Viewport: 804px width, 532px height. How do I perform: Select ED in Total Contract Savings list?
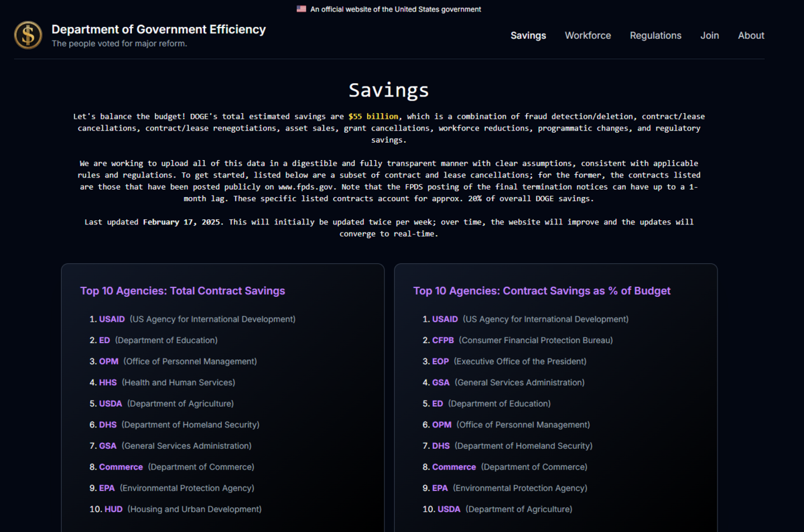coord(105,340)
